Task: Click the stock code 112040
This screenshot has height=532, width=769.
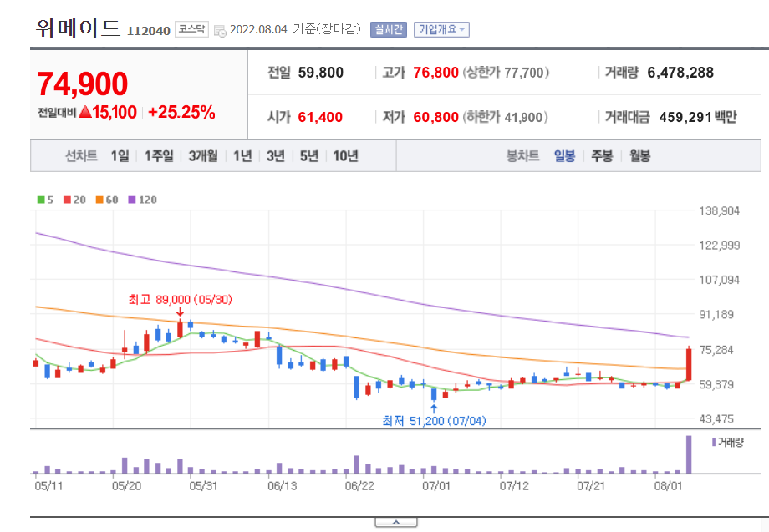Action: [148, 31]
